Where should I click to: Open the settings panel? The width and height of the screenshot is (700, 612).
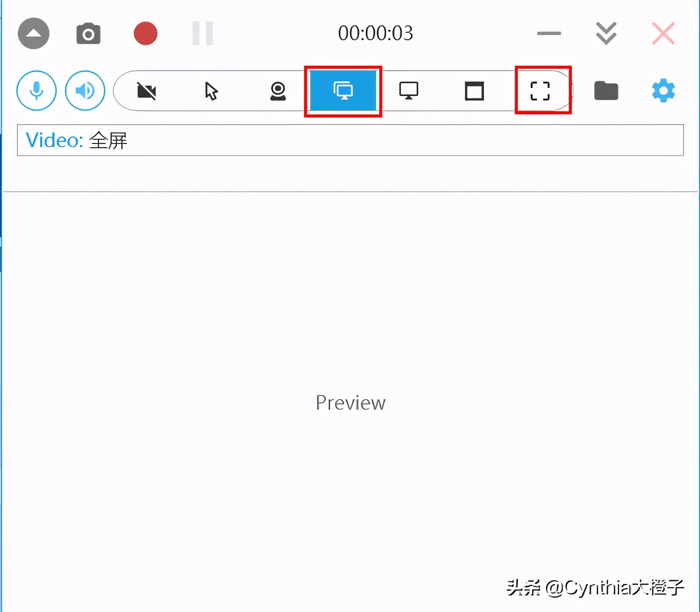point(663,91)
